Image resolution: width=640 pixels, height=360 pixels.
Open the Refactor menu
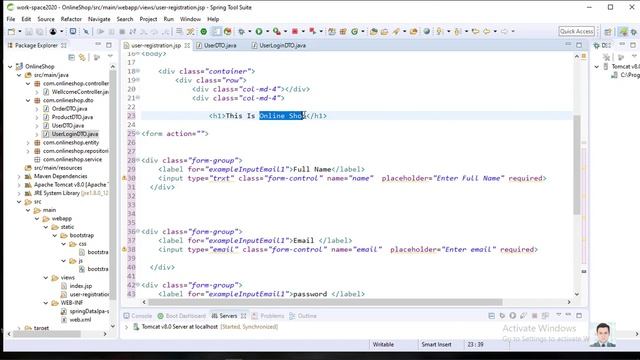coord(71,19)
